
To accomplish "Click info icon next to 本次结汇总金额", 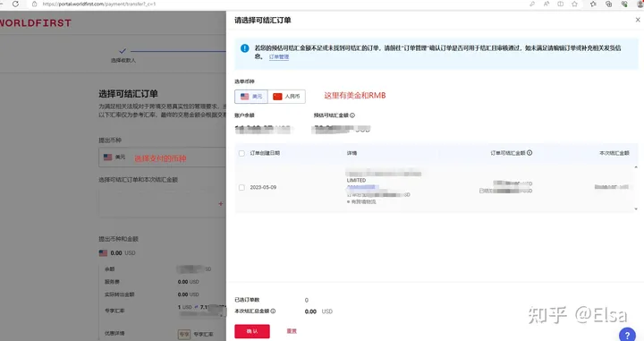I will 273,311.
